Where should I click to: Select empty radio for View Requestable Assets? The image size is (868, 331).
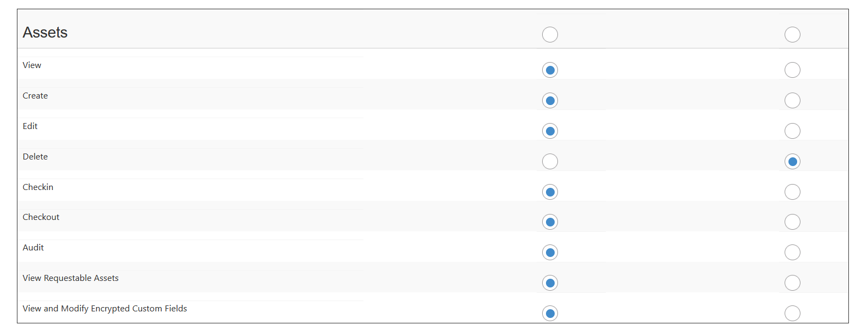792,283
